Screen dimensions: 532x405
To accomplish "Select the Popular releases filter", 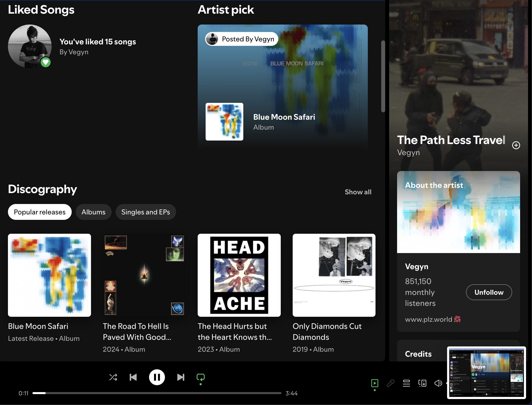I will click(x=40, y=212).
